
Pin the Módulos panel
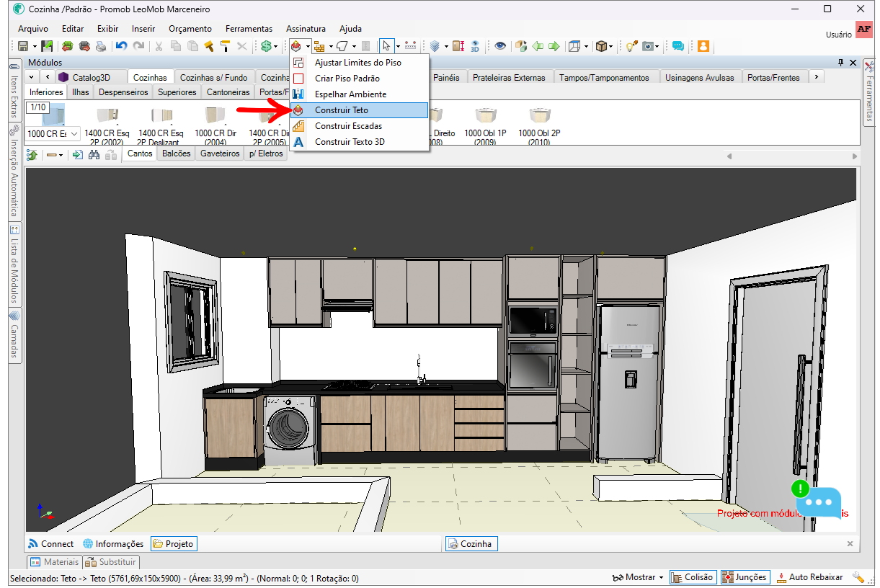tap(840, 63)
